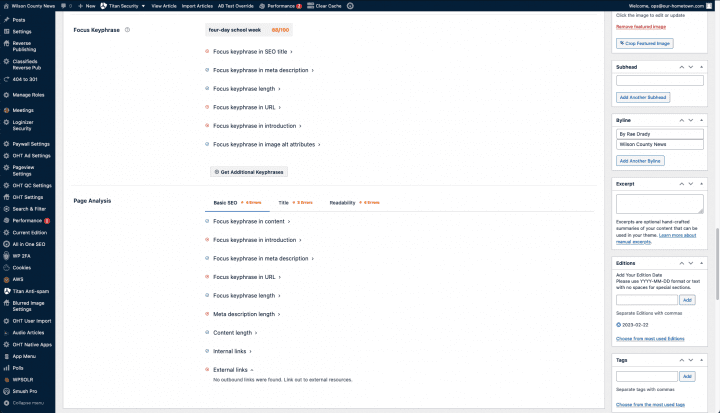Open the Settings sidebar item
This screenshot has width=720, height=413.
22,32
